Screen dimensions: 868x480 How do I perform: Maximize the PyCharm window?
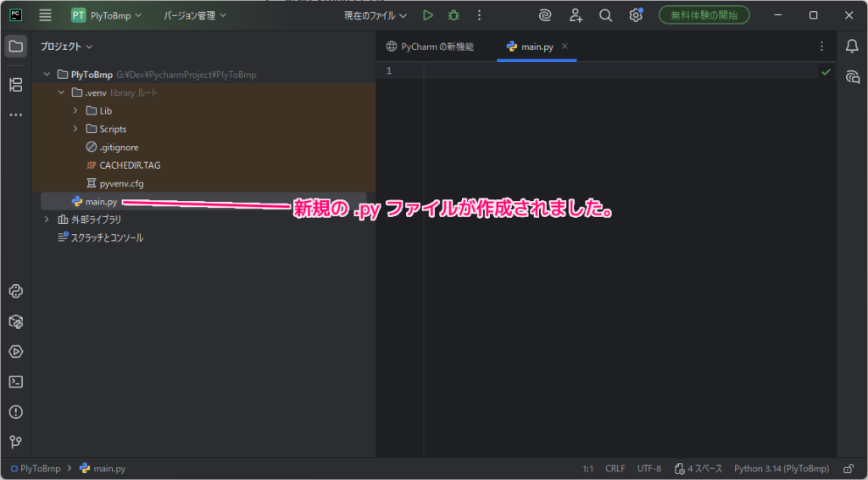[813, 15]
